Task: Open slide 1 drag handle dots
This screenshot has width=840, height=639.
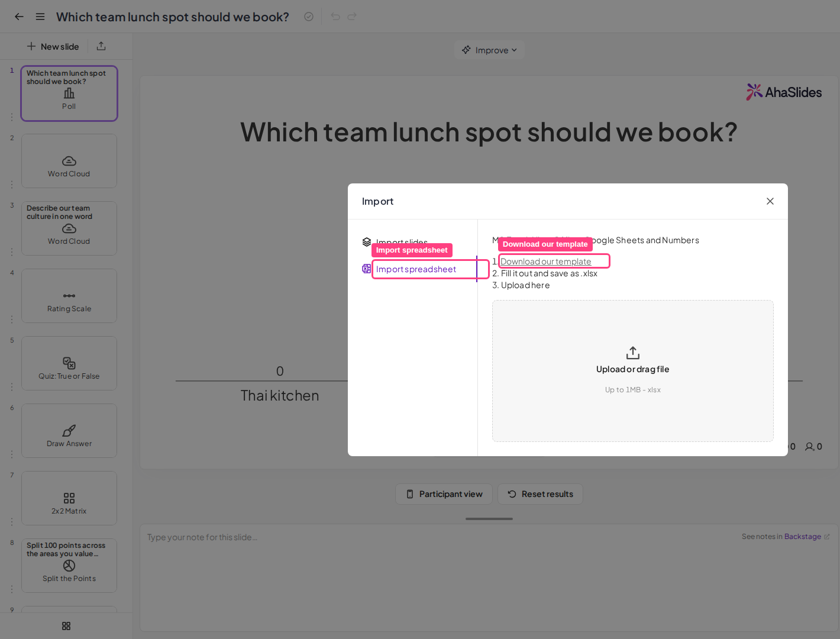Action: click(x=12, y=117)
